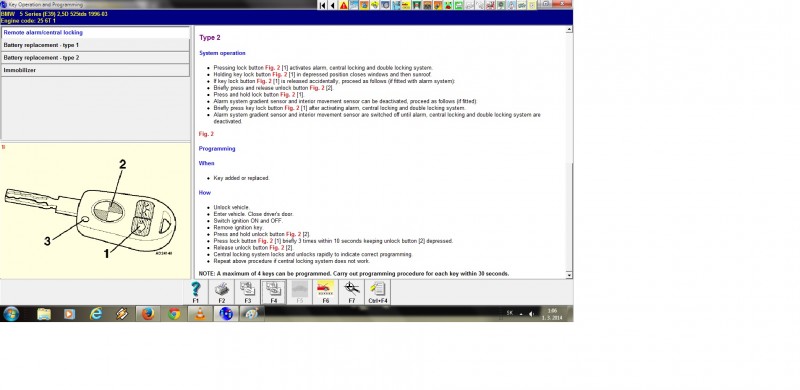Click the Ctrl+F4 notes document icon

pos(378,292)
